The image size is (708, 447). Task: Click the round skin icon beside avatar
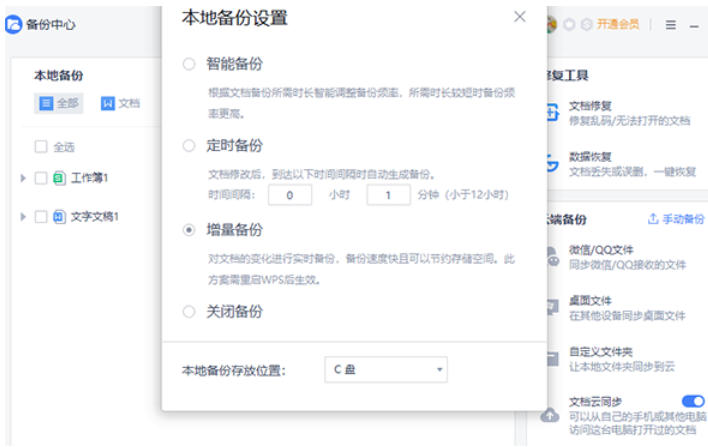point(569,24)
